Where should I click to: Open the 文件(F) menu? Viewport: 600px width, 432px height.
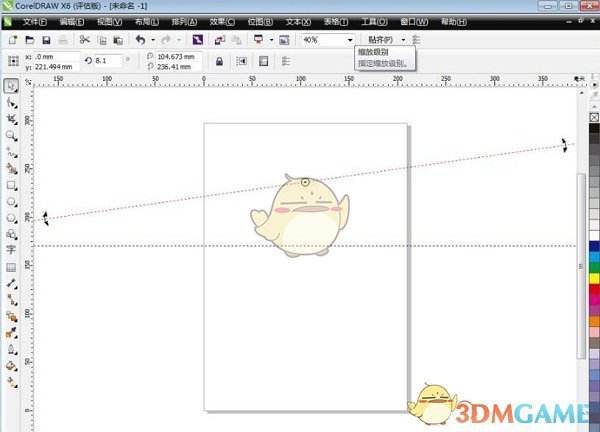[34, 22]
